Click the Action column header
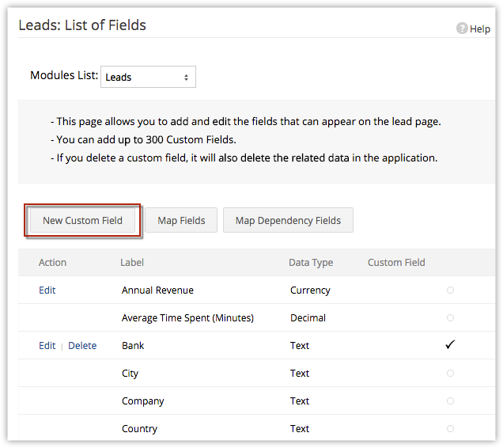503x448 pixels. click(x=52, y=262)
